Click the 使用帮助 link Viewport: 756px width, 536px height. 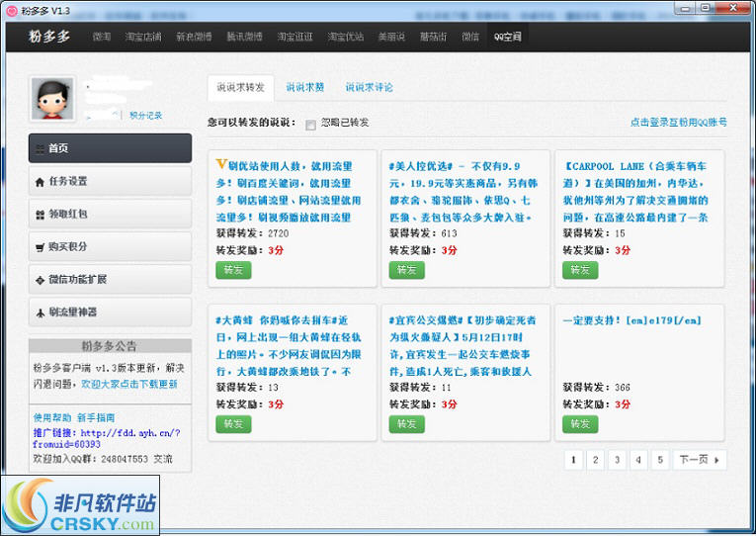[52, 417]
